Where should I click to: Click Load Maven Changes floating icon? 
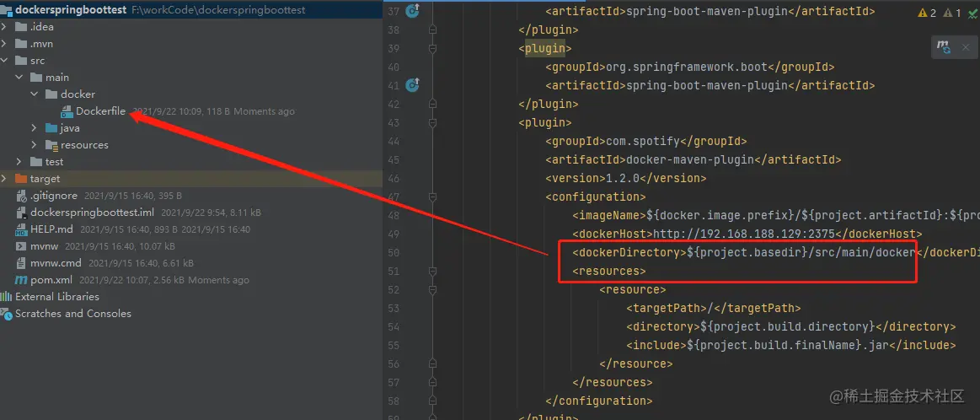pyautogui.click(x=944, y=46)
